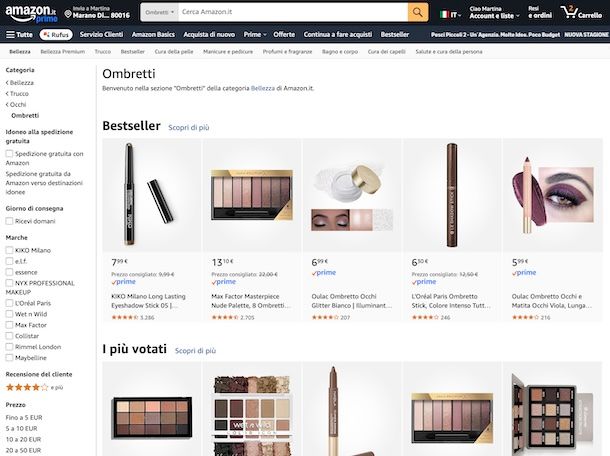Go back to Bellezza category
The width and height of the screenshot is (610, 456).
pos(20,82)
